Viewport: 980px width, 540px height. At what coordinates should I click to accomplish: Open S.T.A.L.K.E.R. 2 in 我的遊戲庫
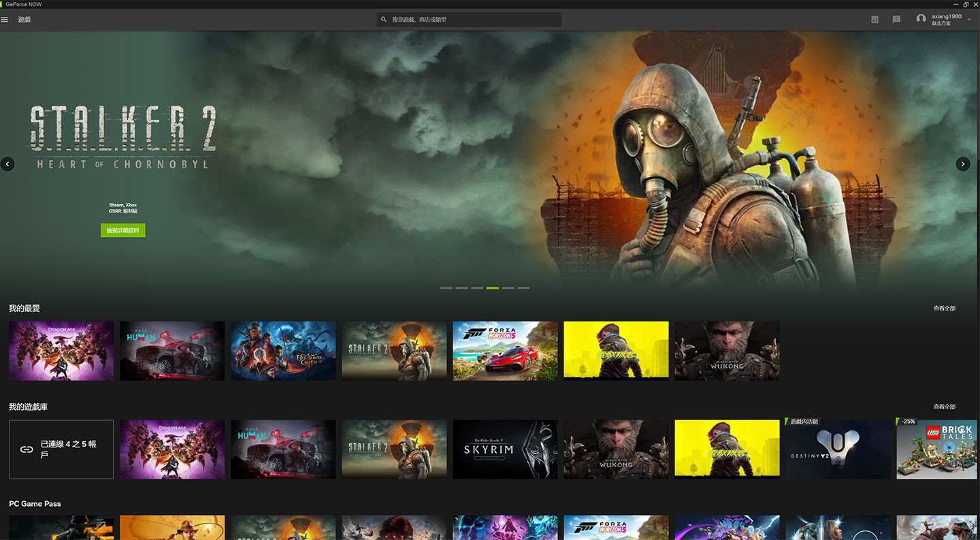click(394, 449)
